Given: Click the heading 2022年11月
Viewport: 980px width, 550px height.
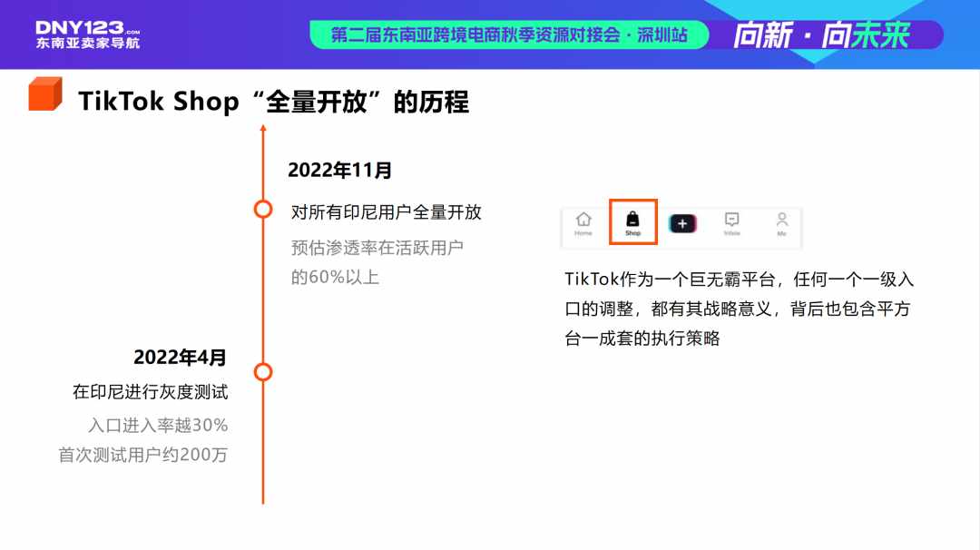Looking at the screenshot, I should coord(339,170).
